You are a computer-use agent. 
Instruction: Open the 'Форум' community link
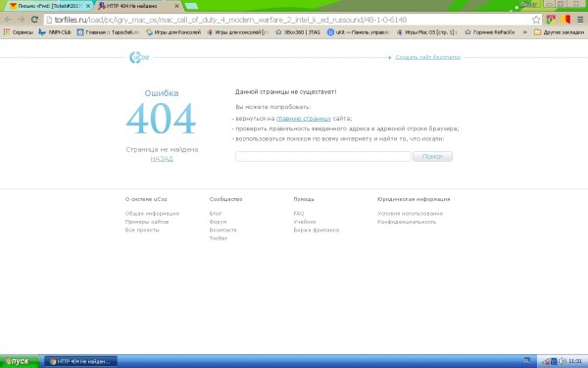tap(218, 222)
